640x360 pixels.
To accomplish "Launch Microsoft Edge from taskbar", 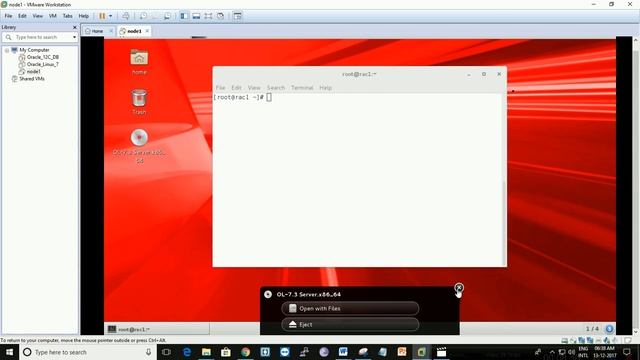I will (187, 352).
